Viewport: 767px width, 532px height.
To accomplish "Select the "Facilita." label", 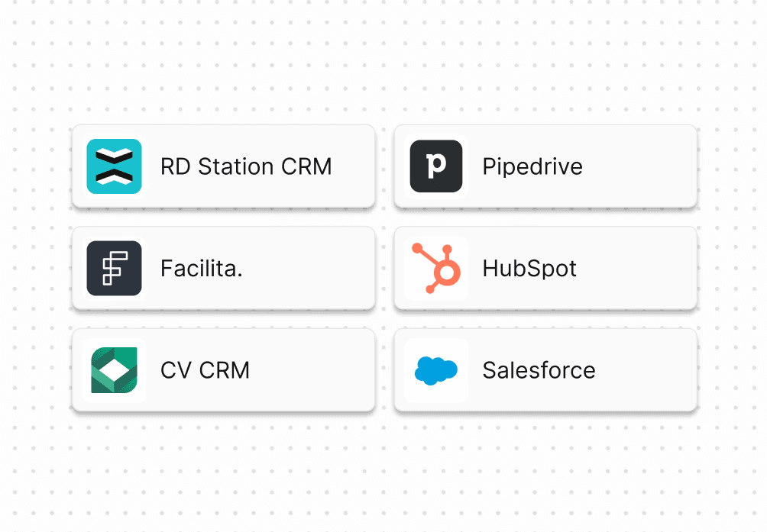I will (201, 269).
